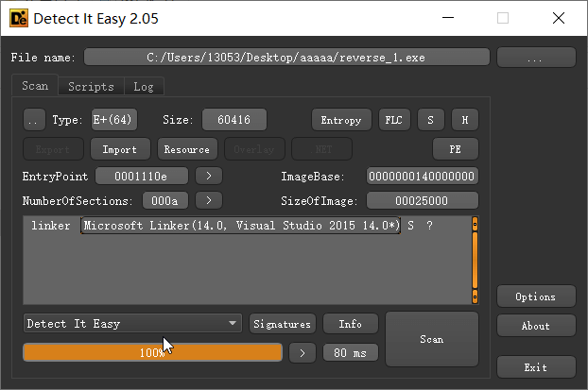Viewport: 588px width, 390px height.
Task: Click the arrow next to EntryPoint
Action: click(209, 176)
